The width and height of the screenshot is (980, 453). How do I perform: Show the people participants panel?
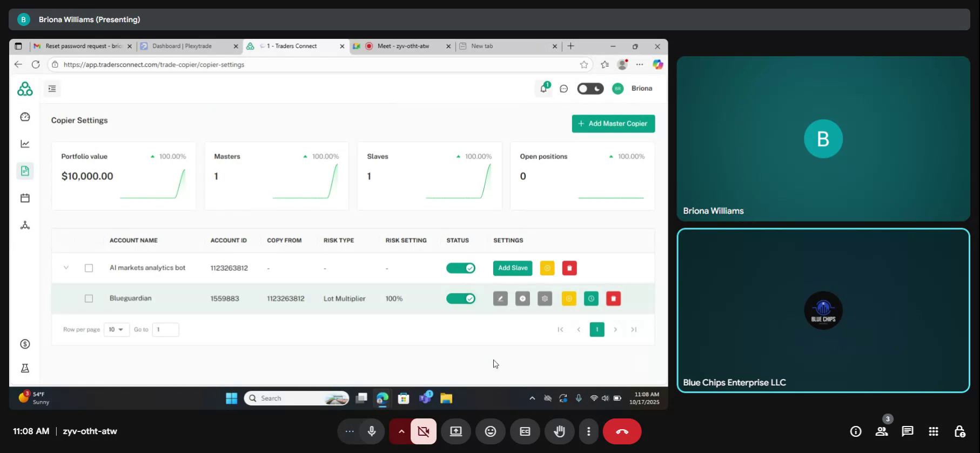[x=882, y=431]
